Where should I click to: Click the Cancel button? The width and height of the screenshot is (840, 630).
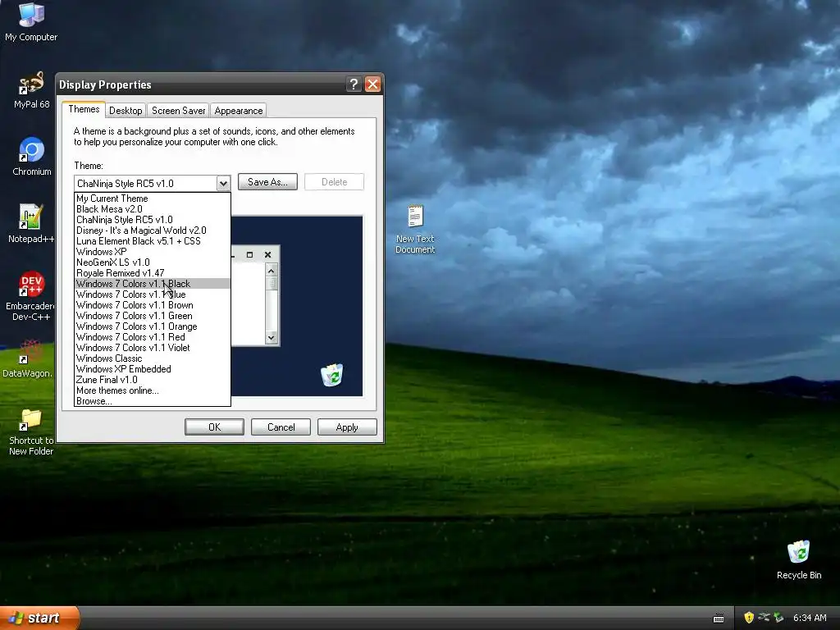(281, 427)
